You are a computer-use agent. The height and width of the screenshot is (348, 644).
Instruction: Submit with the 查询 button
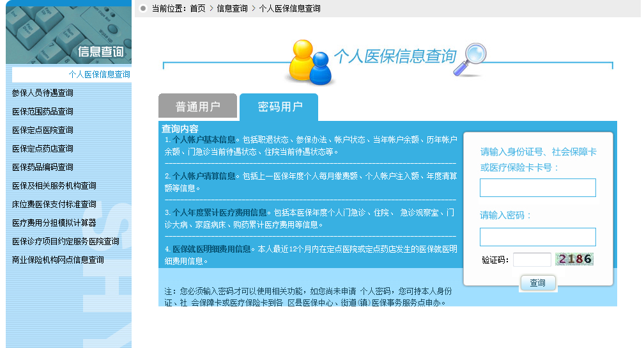538,283
